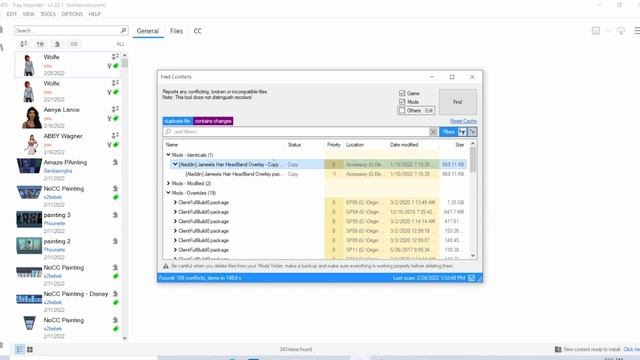Click the new content icon in bottom status bar
The width and height of the screenshot is (640, 360).
[558, 349]
